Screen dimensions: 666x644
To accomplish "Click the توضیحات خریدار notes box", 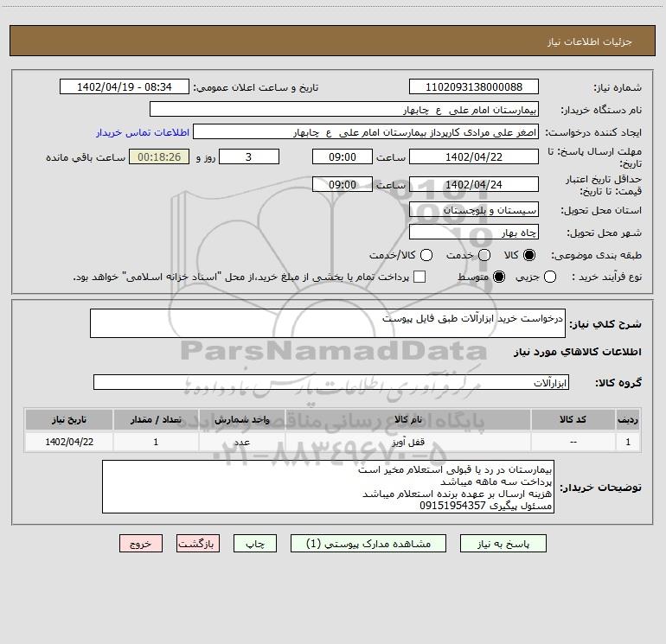I will point(328,487).
